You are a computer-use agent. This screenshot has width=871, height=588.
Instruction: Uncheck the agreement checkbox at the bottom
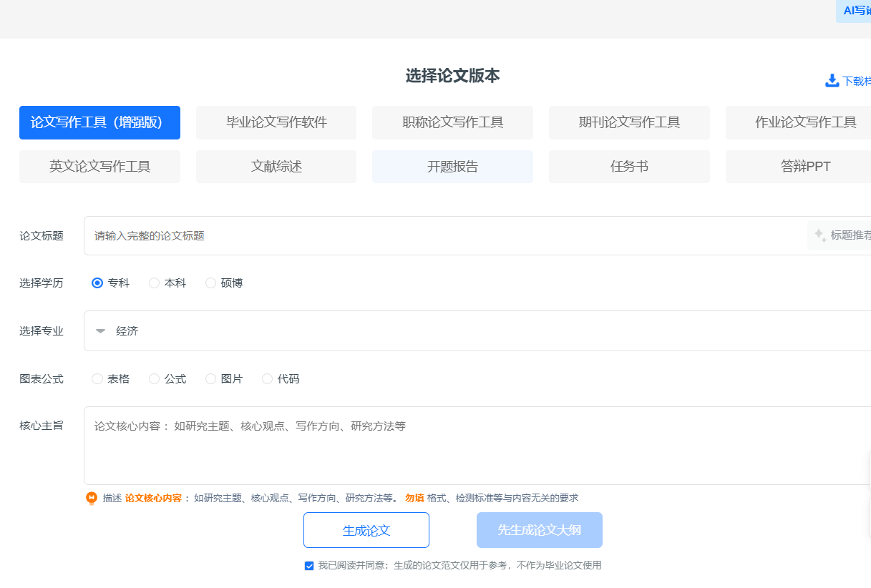(308, 565)
